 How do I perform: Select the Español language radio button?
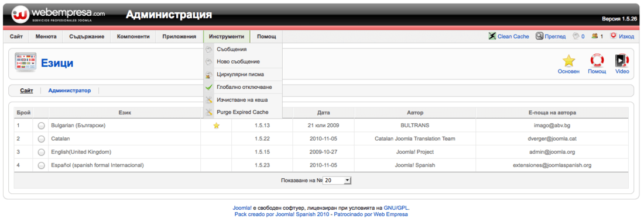[41, 165]
